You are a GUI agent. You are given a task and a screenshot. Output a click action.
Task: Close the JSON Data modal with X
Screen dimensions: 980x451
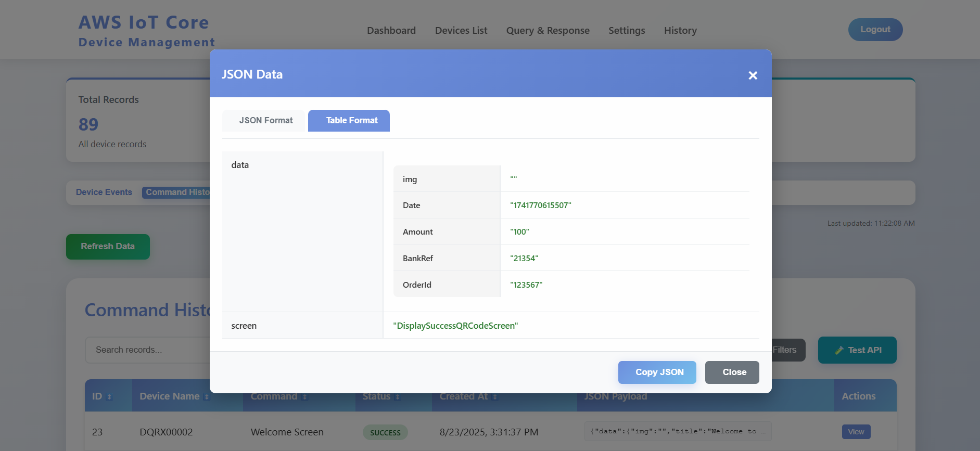point(753,75)
